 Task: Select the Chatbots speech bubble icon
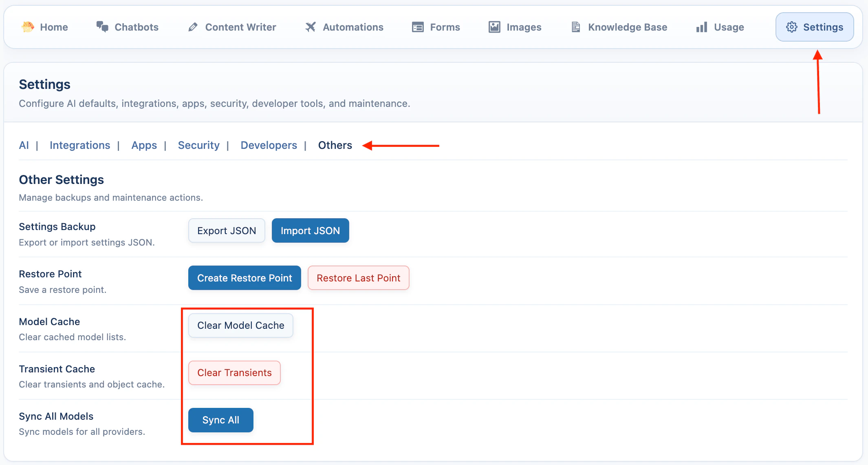pyautogui.click(x=103, y=27)
